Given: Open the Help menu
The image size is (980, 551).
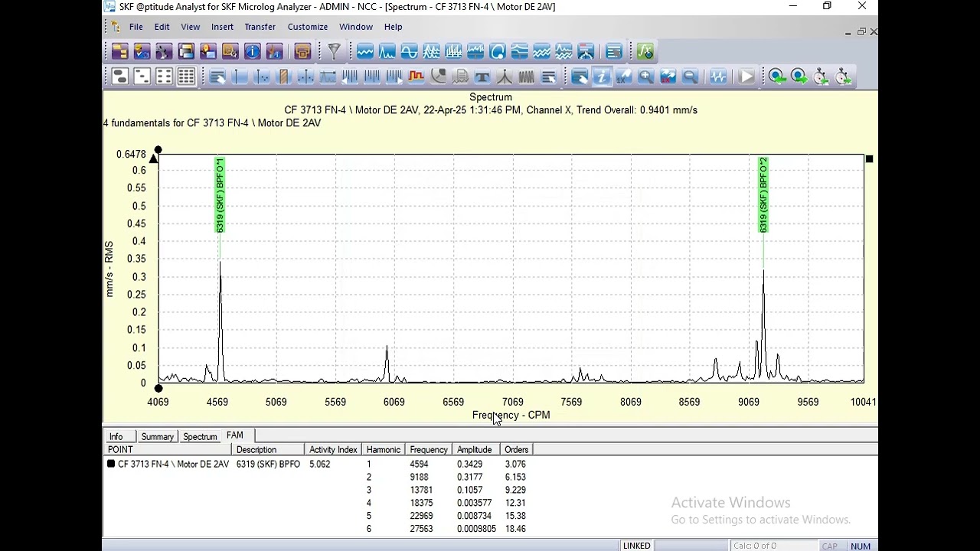Looking at the screenshot, I should pyautogui.click(x=393, y=27).
